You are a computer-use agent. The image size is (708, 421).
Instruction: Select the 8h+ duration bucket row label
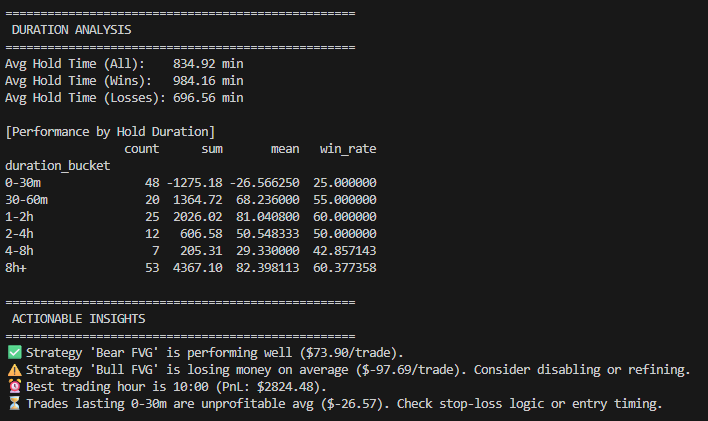pos(18,268)
